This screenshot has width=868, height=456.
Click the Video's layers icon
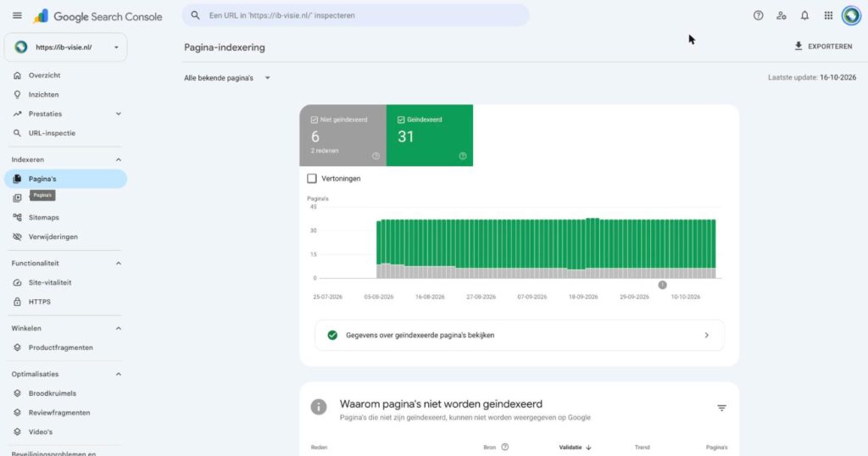pyautogui.click(x=17, y=432)
